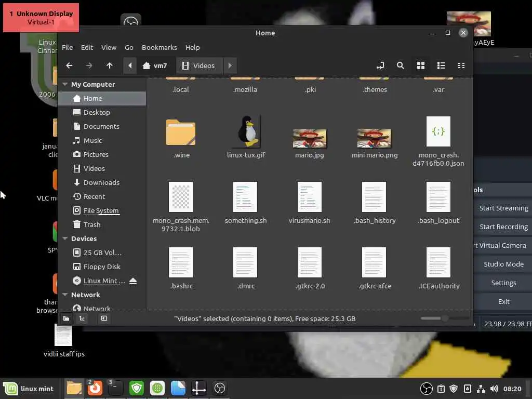Show places in sidebar button
The width and height of the screenshot is (532, 399).
pyautogui.click(x=66, y=318)
